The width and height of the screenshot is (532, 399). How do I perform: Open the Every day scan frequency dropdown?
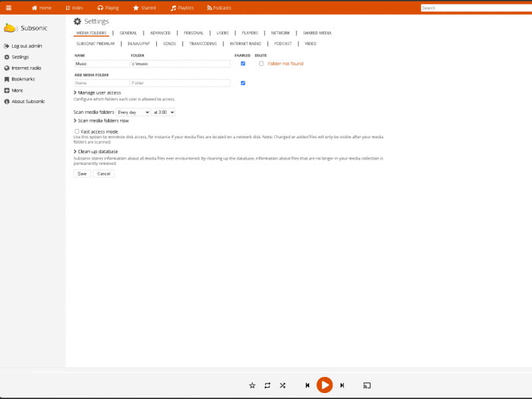tap(133, 112)
